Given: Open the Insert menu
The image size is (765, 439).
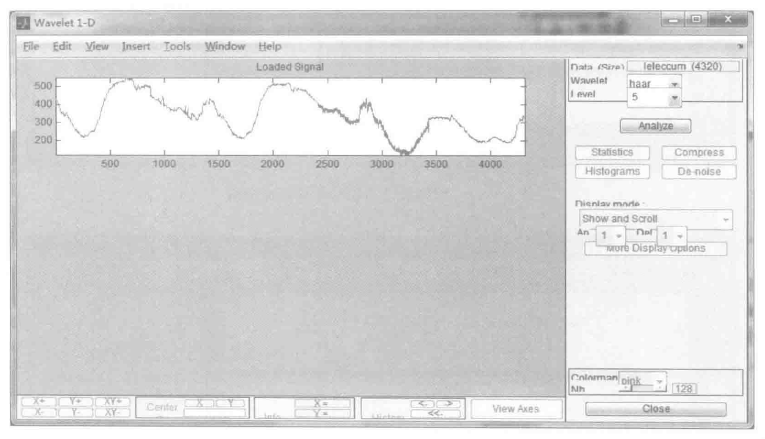Looking at the screenshot, I should click(136, 46).
